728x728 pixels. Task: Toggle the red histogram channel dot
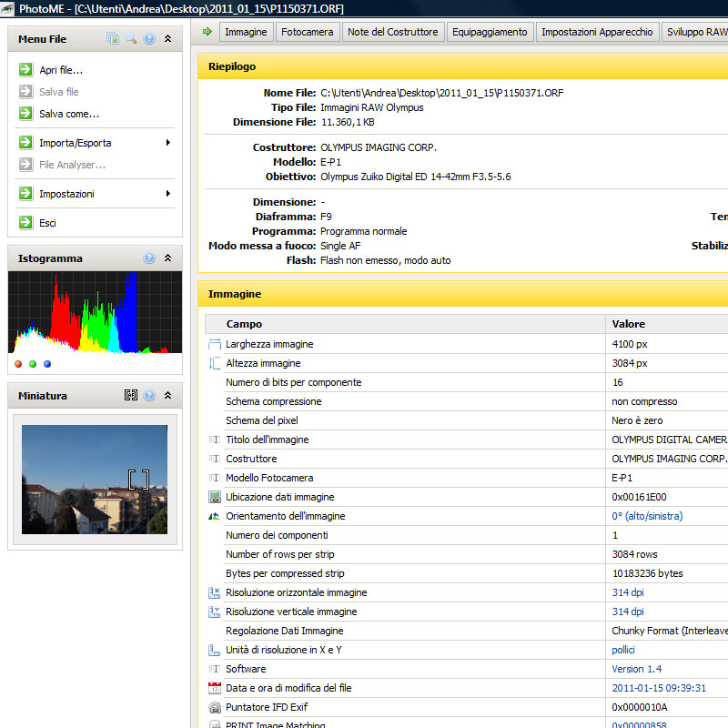click(19, 364)
